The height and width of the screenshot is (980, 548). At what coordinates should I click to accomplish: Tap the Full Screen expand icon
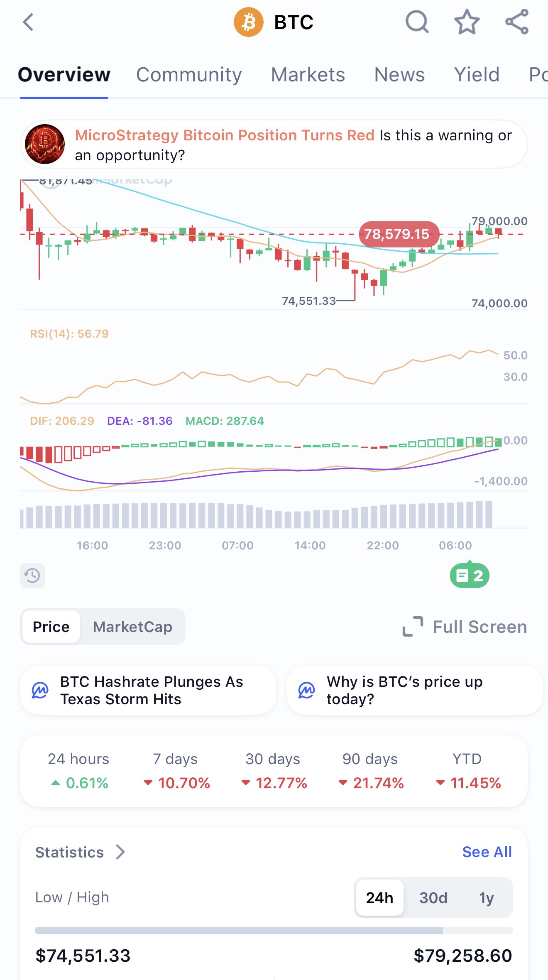click(x=413, y=627)
